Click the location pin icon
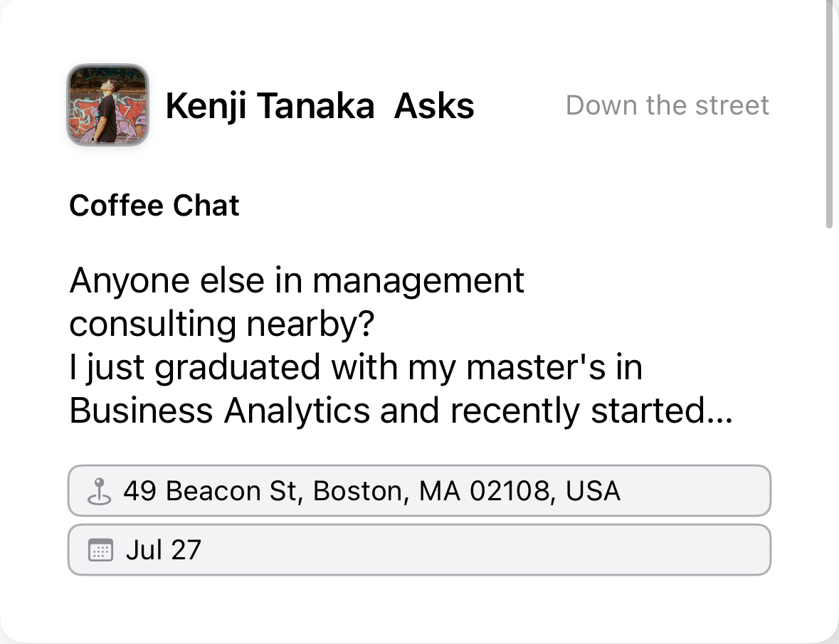This screenshot has width=839, height=644. point(100,491)
